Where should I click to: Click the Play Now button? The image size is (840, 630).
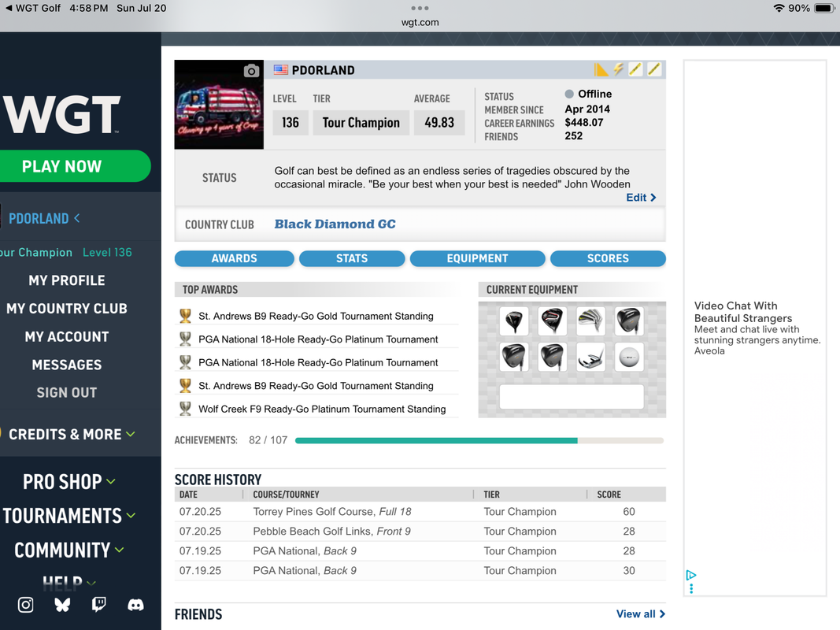point(73,166)
